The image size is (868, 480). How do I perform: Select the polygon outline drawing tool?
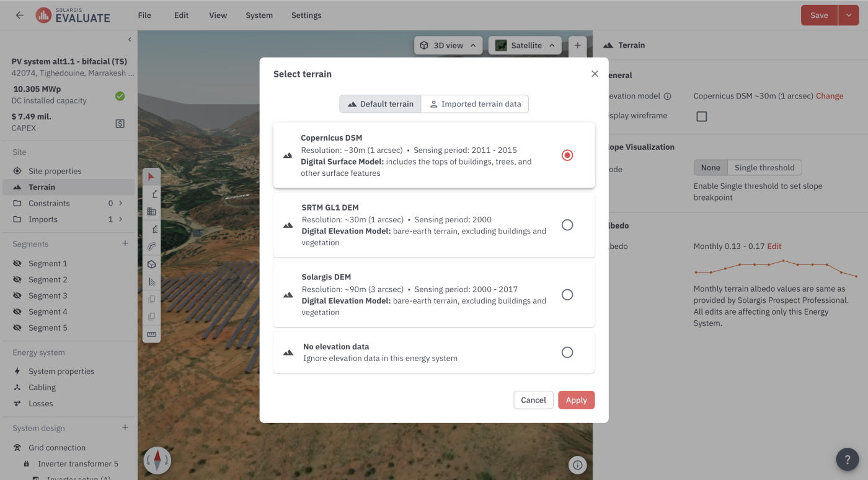click(x=151, y=194)
